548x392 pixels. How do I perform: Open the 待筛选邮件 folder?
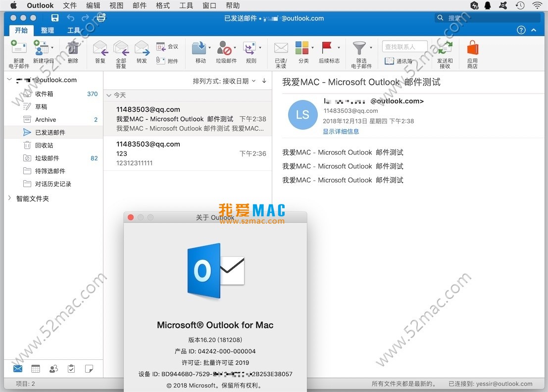point(54,171)
